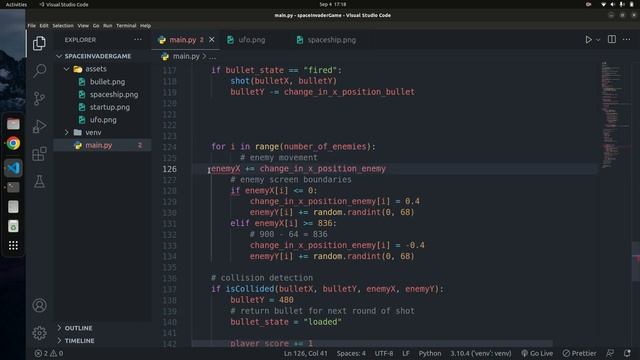640x360 pixels.
Task: Show Applications grid in Ubuntu dock
Action: [13, 245]
